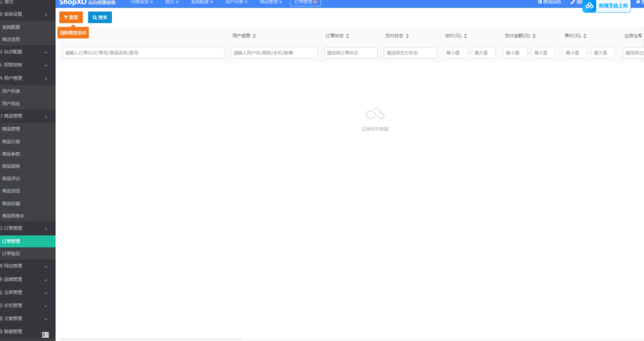Collapse the 系统设置 sidebar group
644x341 pixels.
coord(28,14)
